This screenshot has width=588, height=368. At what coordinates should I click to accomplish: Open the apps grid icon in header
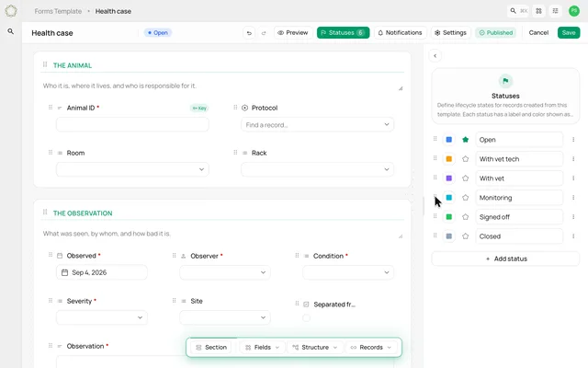(x=539, y=11)
